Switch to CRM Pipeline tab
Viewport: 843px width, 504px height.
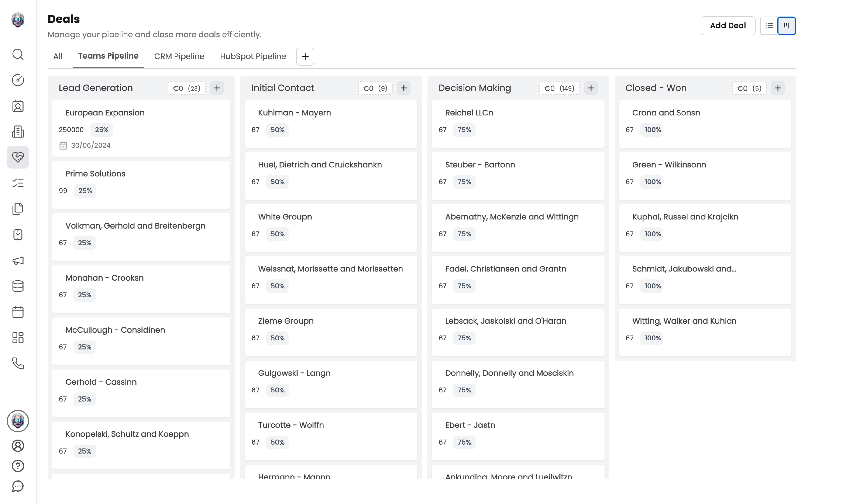click(179, 56)
